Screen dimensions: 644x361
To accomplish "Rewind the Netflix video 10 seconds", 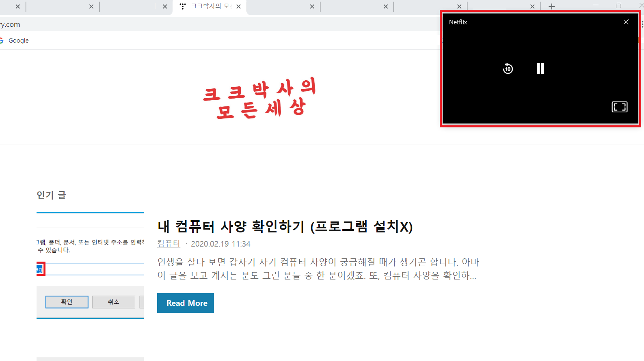I will (508, 69).
